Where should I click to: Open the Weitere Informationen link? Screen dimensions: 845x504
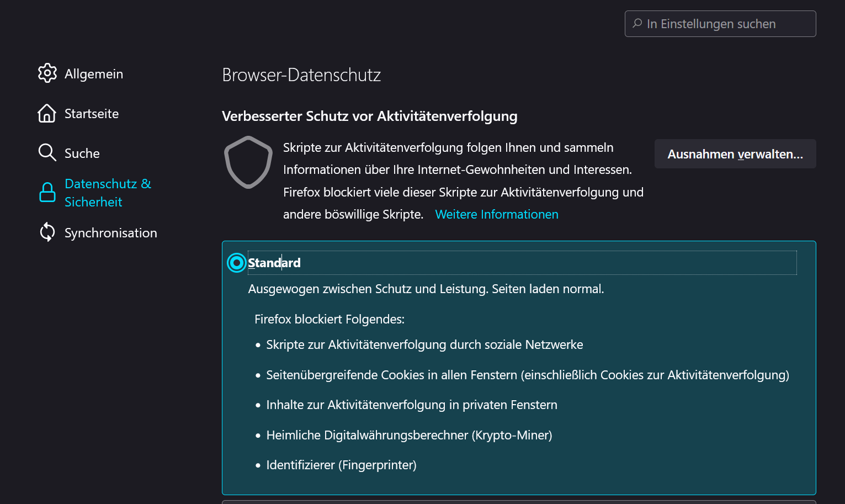497,214
